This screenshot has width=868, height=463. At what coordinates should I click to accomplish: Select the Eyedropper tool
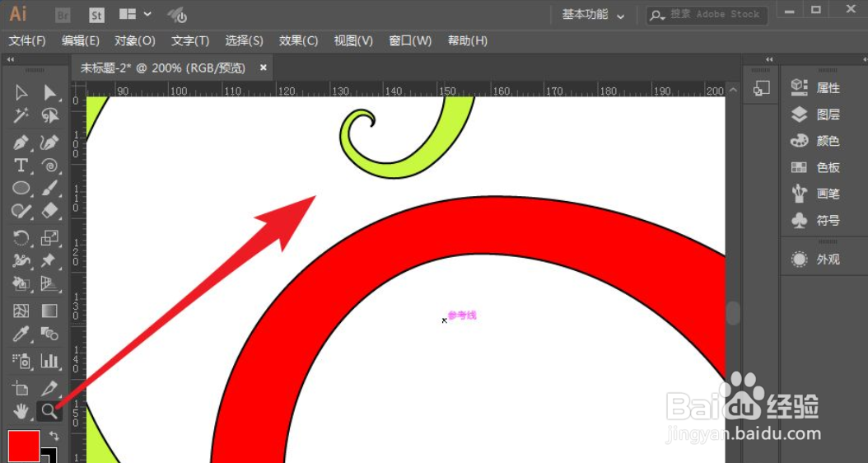21,334
